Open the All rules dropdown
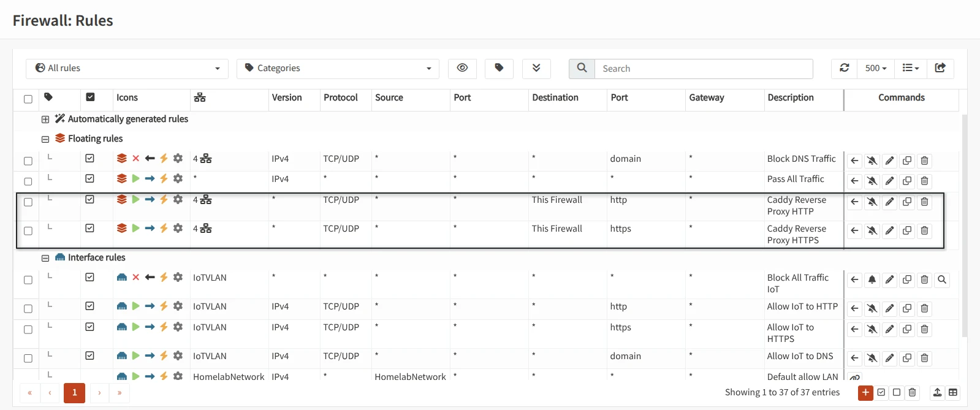The image size is (980, 410). [x=127, y=68]
